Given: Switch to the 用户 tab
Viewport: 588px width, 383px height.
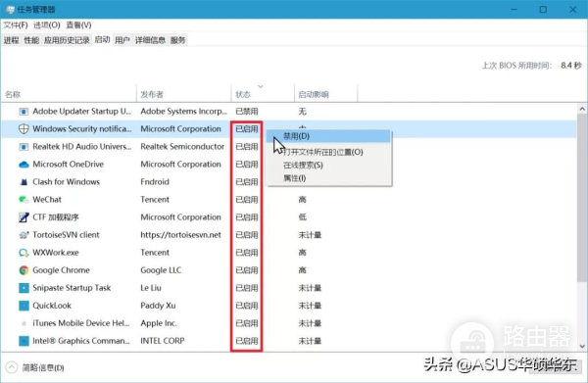Looking at the screenshot, I should (122, 40).
